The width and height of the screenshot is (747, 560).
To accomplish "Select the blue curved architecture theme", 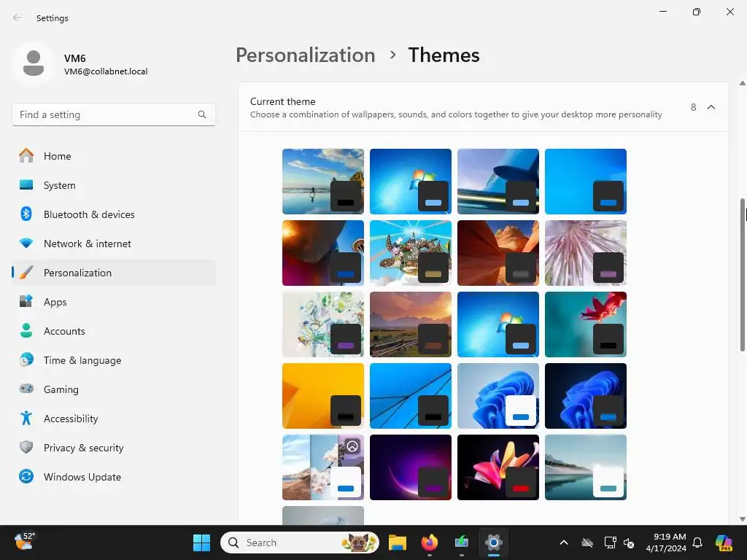I will pos(498,182).
